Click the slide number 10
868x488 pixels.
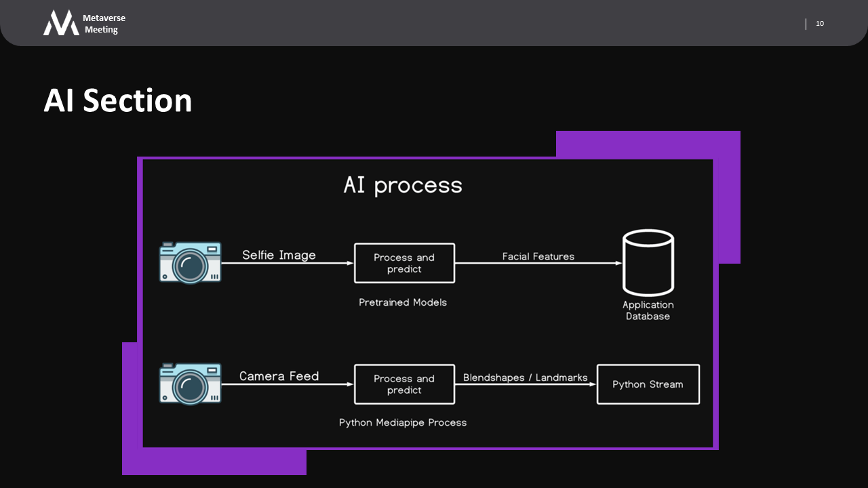coord(819,24)
